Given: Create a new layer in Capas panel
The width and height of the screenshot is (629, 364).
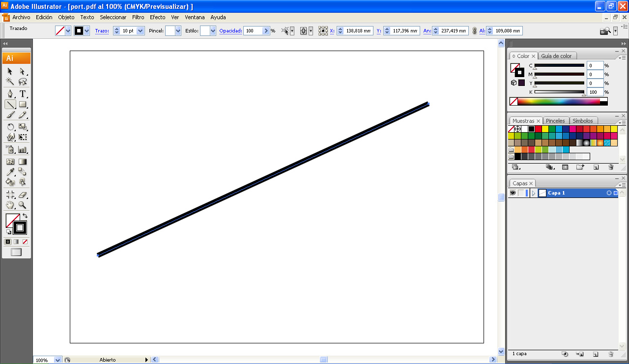Looking at the screenshot, I should (x=596, y=353).
